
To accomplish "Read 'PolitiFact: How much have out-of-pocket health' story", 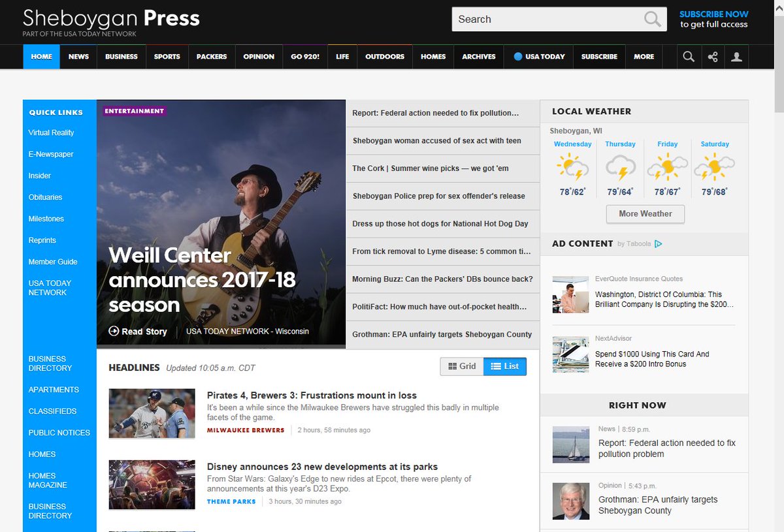I will point(439,307).
